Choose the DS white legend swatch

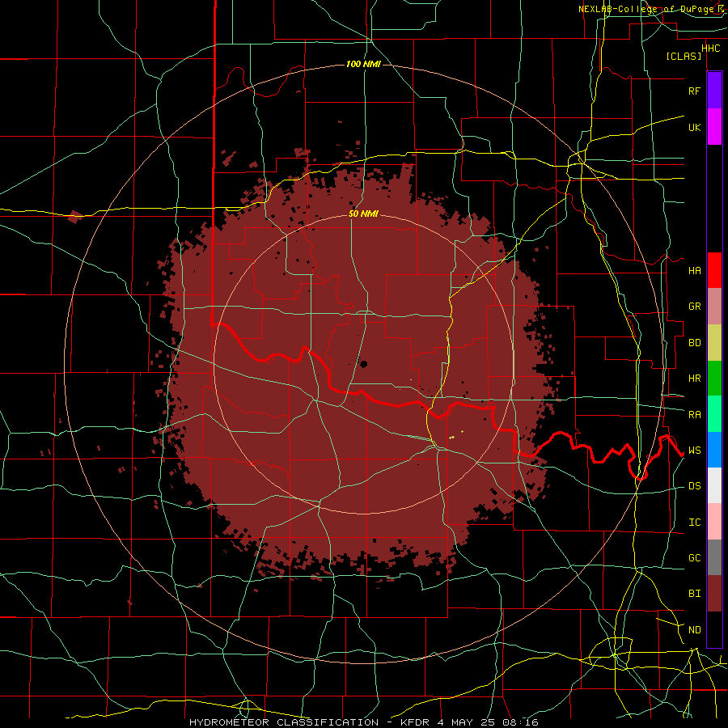click(x=714, y=485)
